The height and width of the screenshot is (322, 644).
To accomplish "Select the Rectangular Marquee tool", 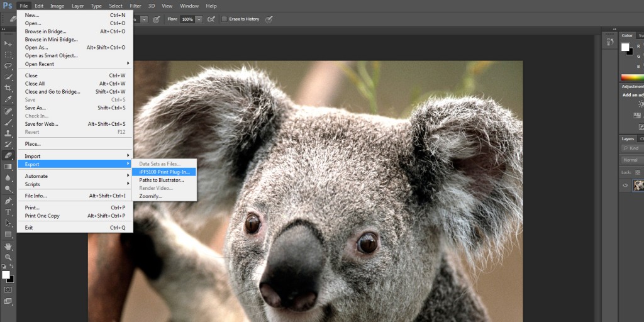I will (8, 55).
